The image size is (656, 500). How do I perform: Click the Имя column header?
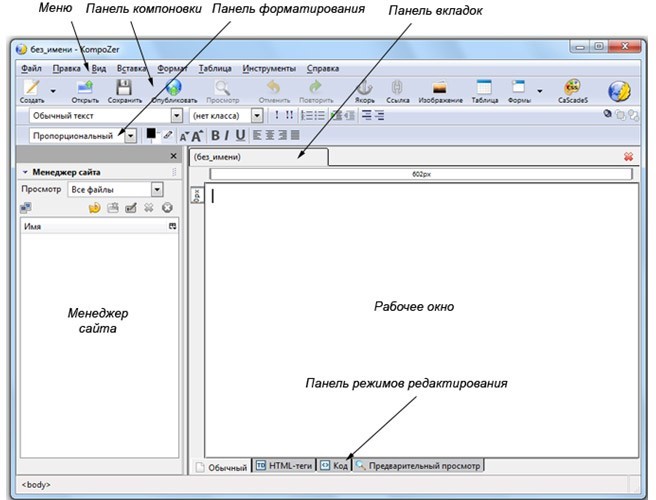94,226
